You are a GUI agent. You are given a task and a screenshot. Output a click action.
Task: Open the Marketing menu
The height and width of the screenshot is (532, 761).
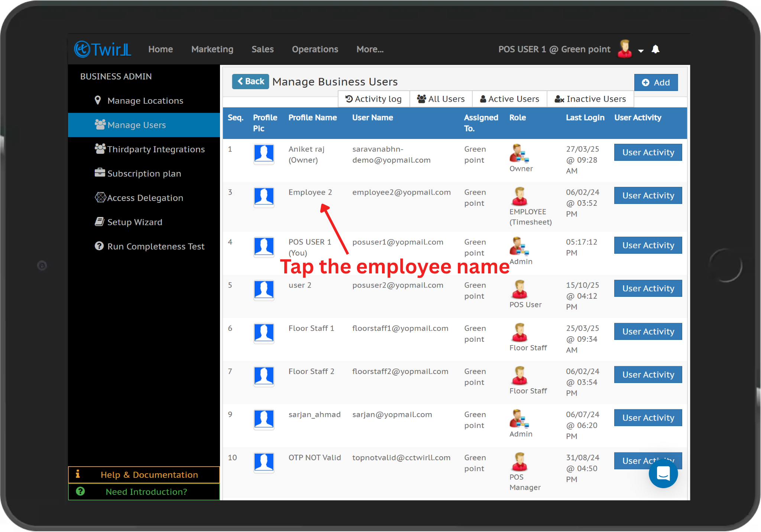212,49
